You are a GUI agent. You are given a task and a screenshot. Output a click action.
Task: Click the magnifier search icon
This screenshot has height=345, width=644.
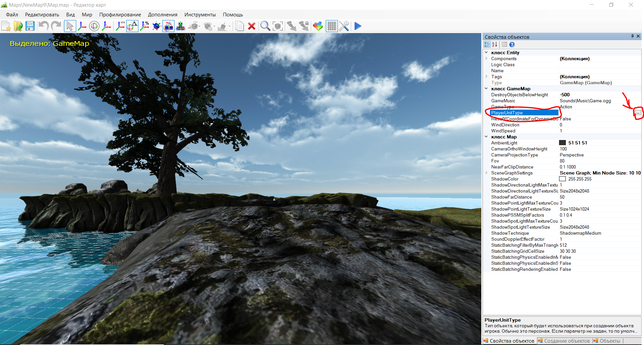(265, 26)
